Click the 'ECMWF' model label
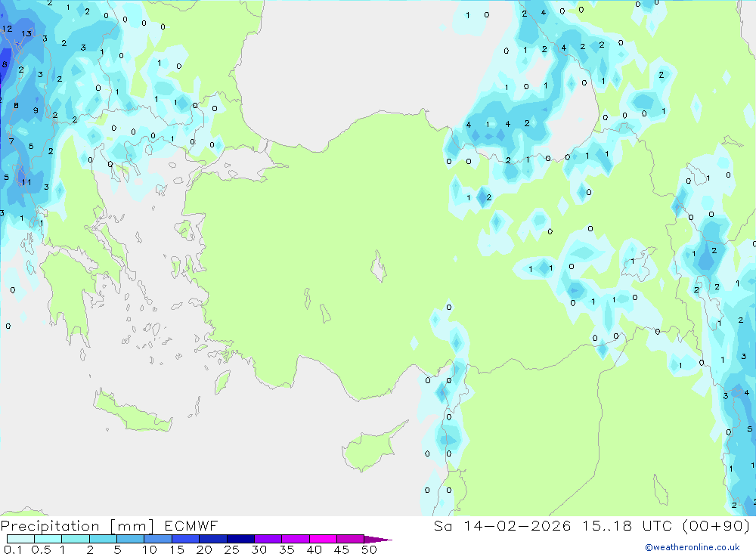This screenshot has width=756, height=554. coord(191,525)
